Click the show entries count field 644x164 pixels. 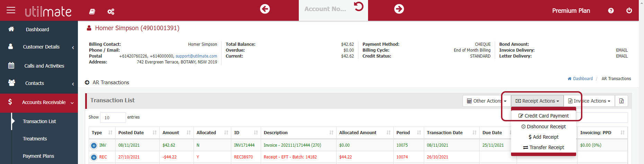pos(113,118)
